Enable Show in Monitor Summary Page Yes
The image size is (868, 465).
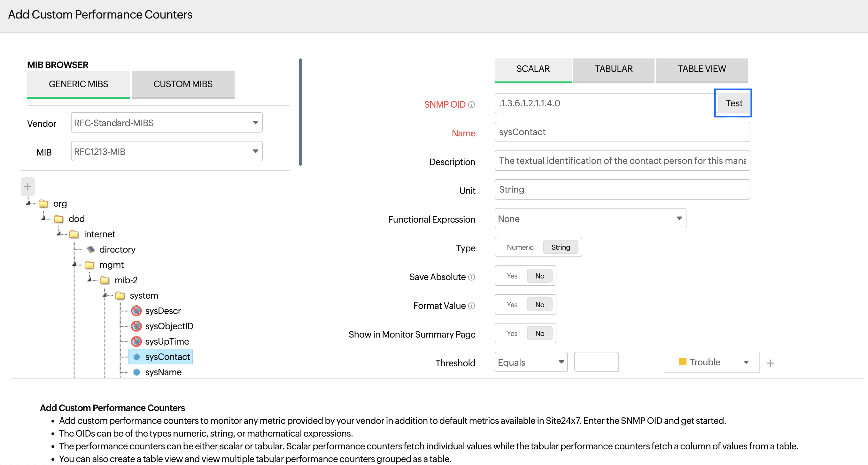[x=512, y=334]
